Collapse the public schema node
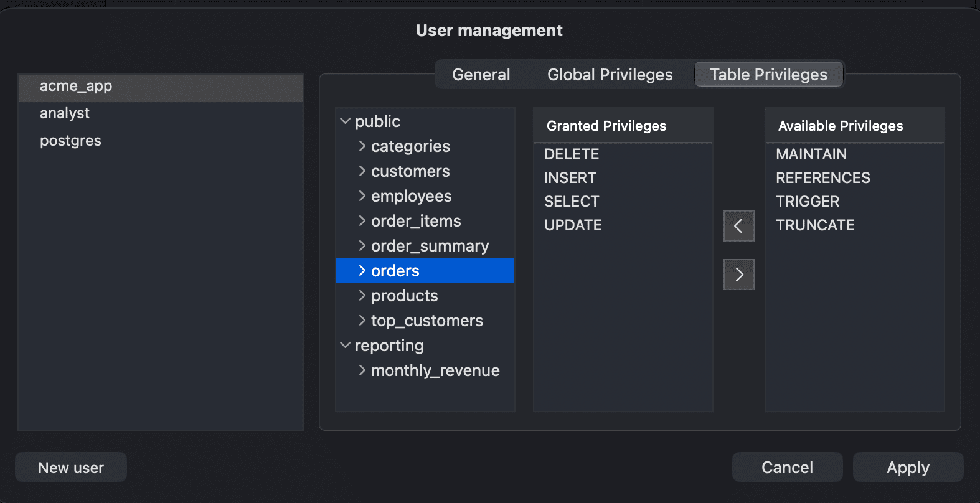Image resolution: width=980 pixels, height=503 pixels. pos(346,121)
